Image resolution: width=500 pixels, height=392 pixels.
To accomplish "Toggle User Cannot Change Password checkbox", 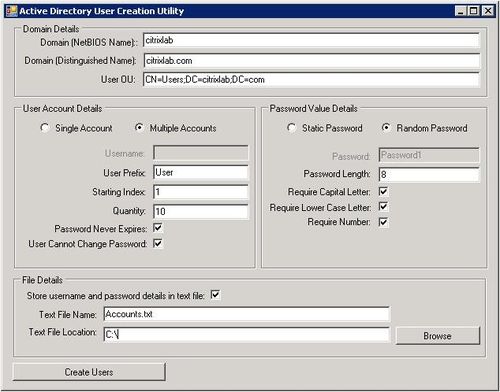I will pos(158,243).
